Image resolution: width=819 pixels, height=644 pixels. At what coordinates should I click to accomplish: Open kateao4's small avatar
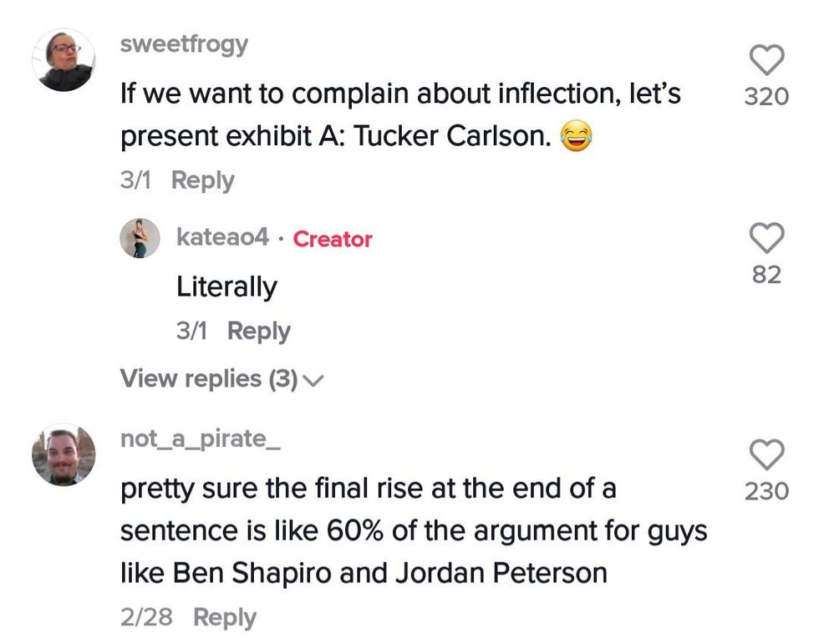pyautogui.click(x=140, y=239)
